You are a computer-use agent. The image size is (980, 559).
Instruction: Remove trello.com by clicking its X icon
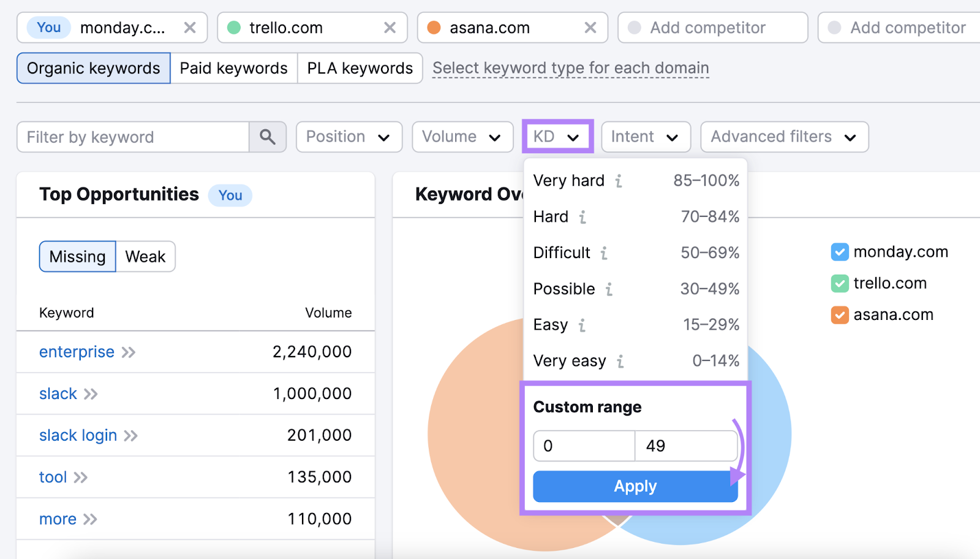point(390,28)
